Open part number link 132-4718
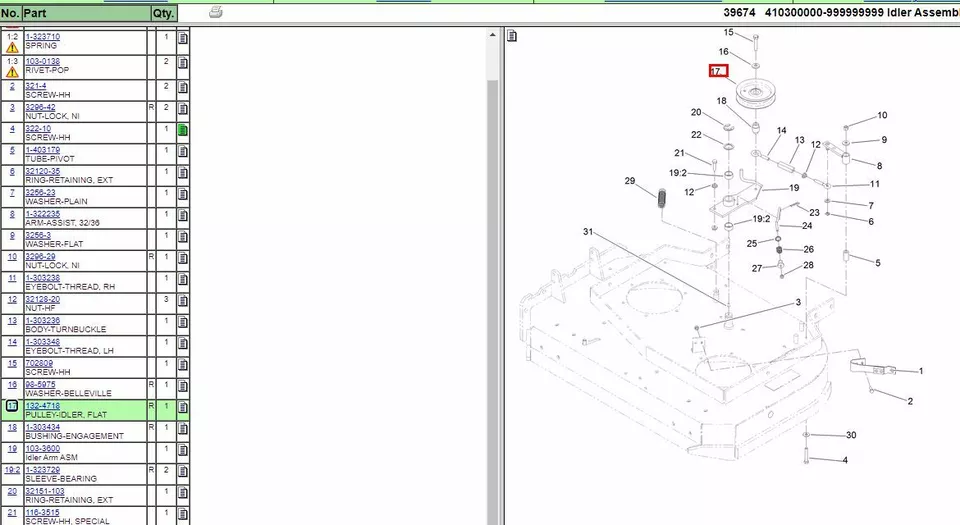960x525 pixels. click(x=42, y=406)
